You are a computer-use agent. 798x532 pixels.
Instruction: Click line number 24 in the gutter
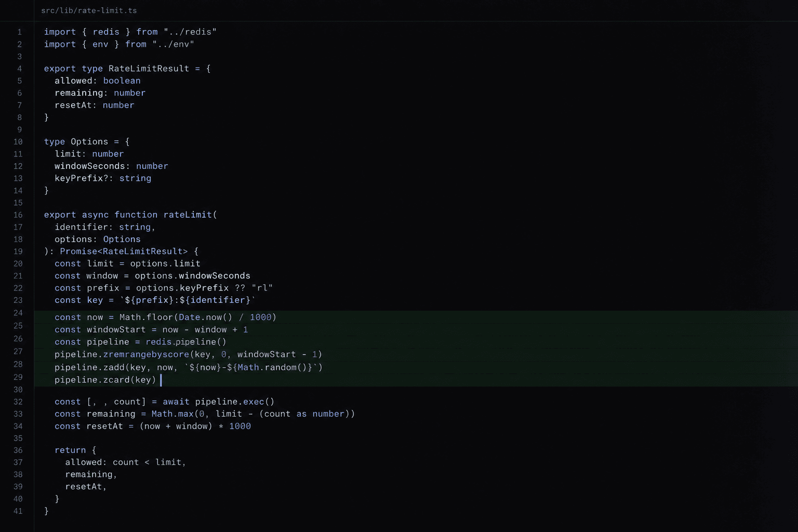(18, 313)
